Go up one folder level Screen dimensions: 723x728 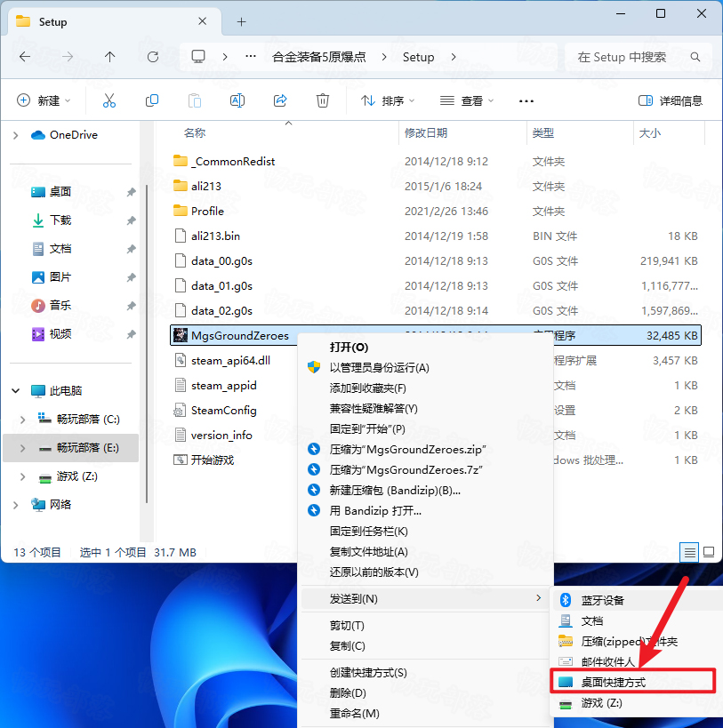(x=109, y=57)
